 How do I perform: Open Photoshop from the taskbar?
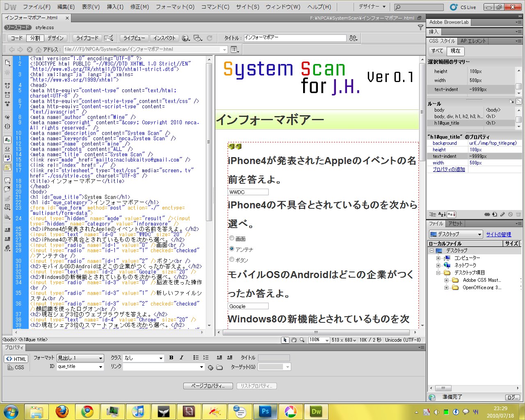click(265, 411)
